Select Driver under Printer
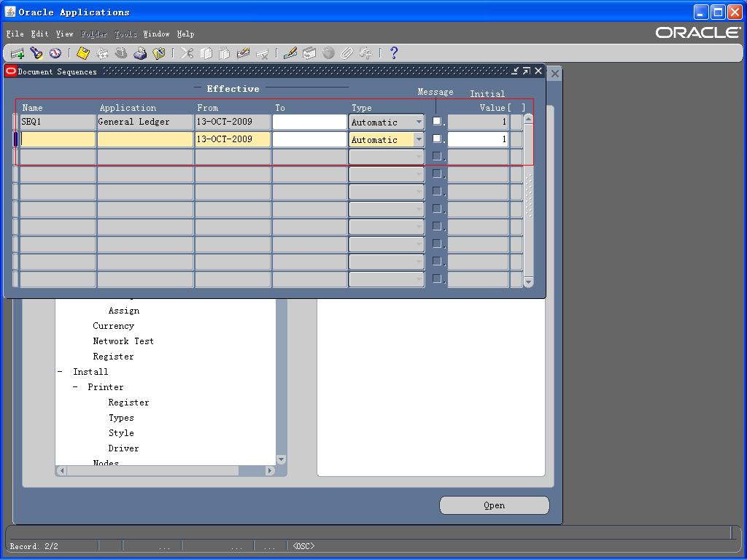The width and height of the screenshot is (747, 560). pos(123,448)
